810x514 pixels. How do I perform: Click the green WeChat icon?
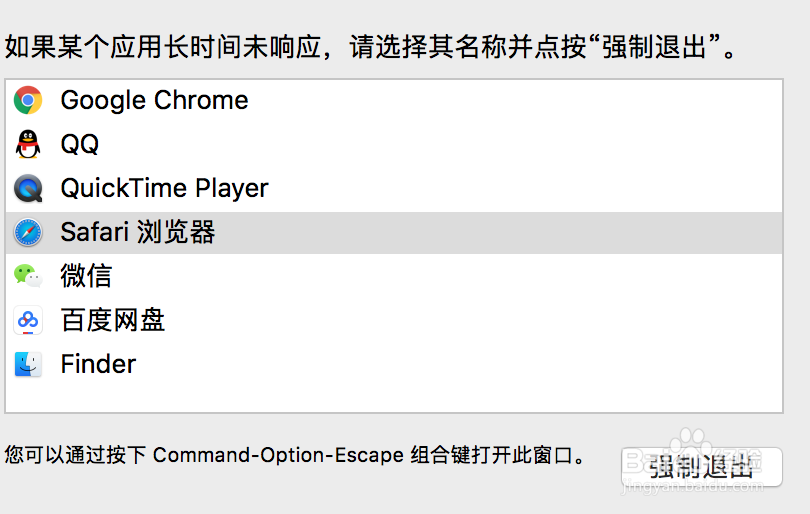click(28, 276)
